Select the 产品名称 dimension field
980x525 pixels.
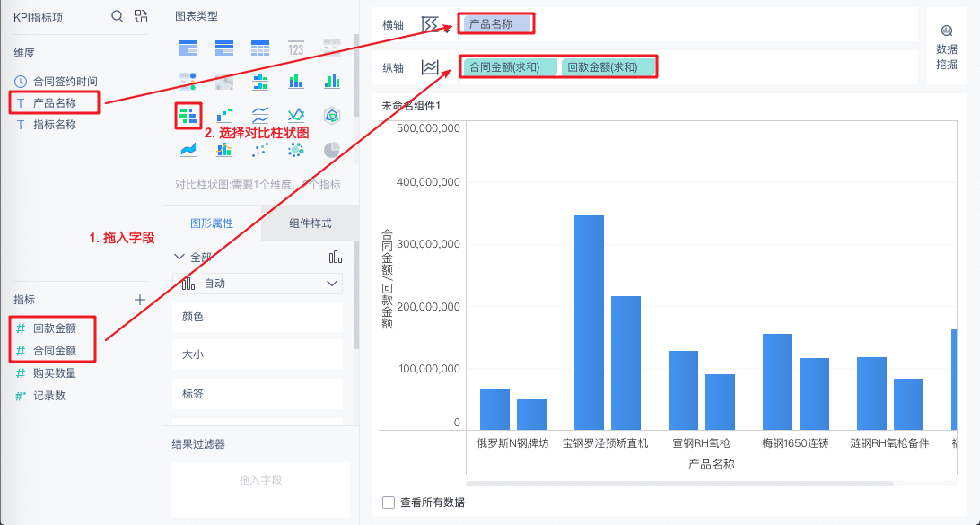tap(55, 103)
